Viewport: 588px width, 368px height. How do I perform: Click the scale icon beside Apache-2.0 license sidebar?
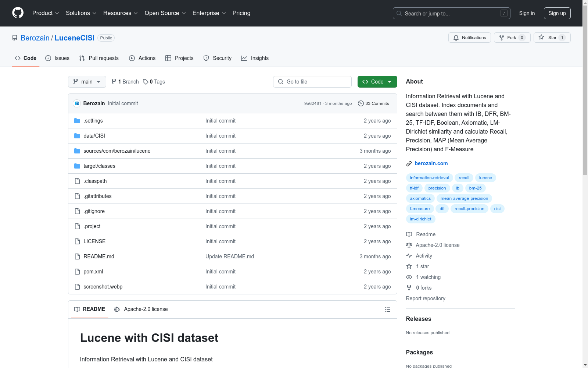click(409, 245)
